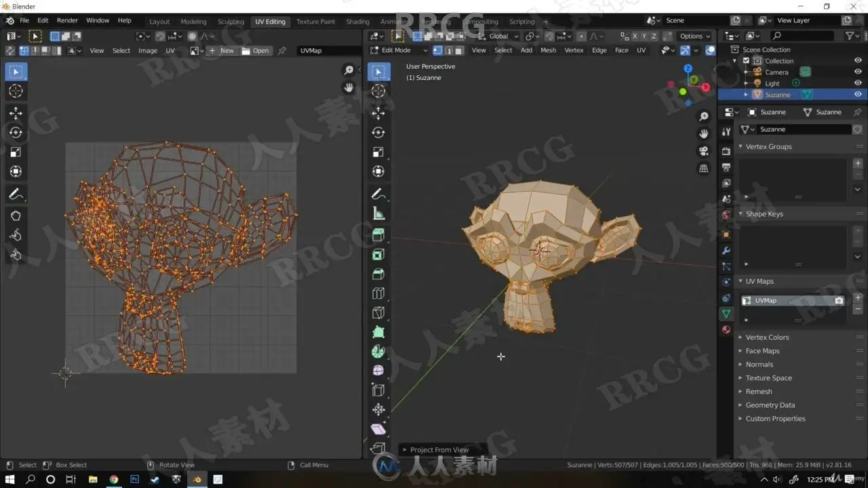Open the Options dropdown in 3D viewport

pos(695,36)
